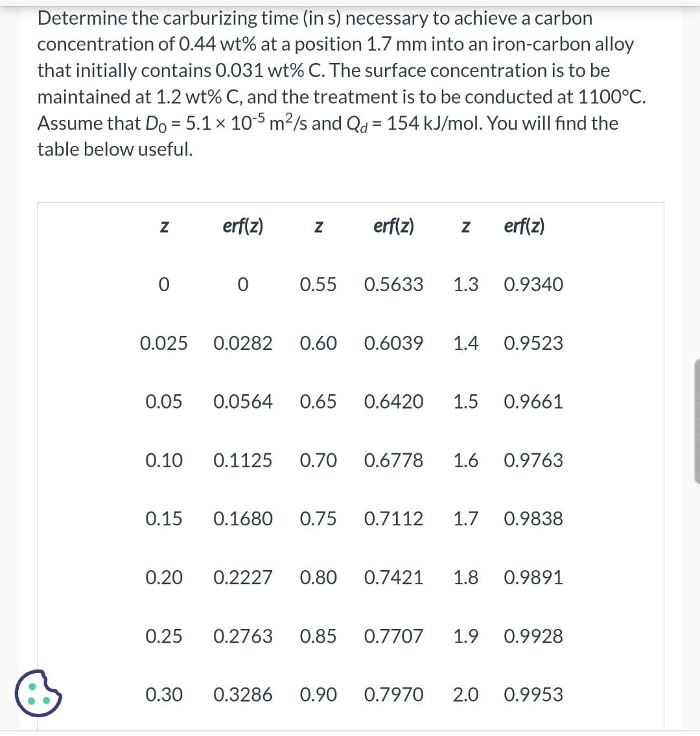
Task: Select the erf(z) column header
Action: [x=243, y=226]
